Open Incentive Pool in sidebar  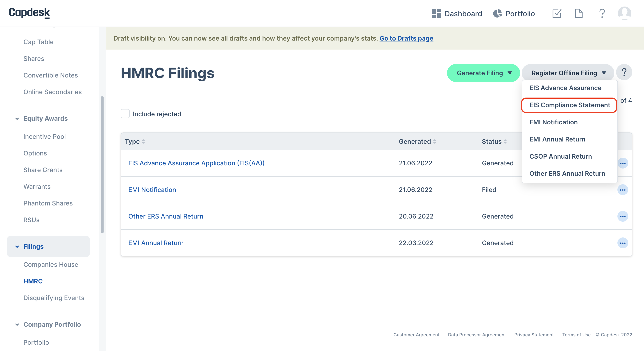click(44, 136)
